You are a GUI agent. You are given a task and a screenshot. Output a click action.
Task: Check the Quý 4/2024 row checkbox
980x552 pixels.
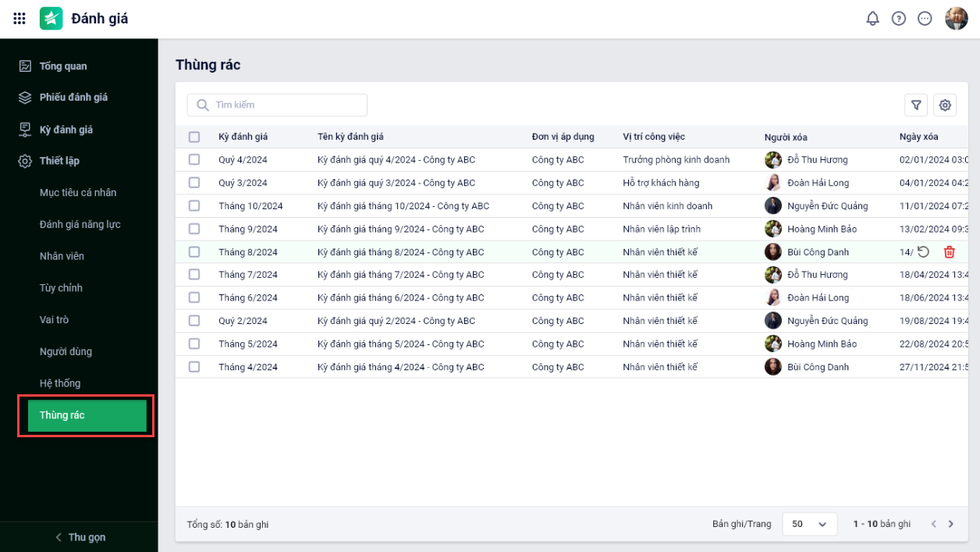click(194, 159)
